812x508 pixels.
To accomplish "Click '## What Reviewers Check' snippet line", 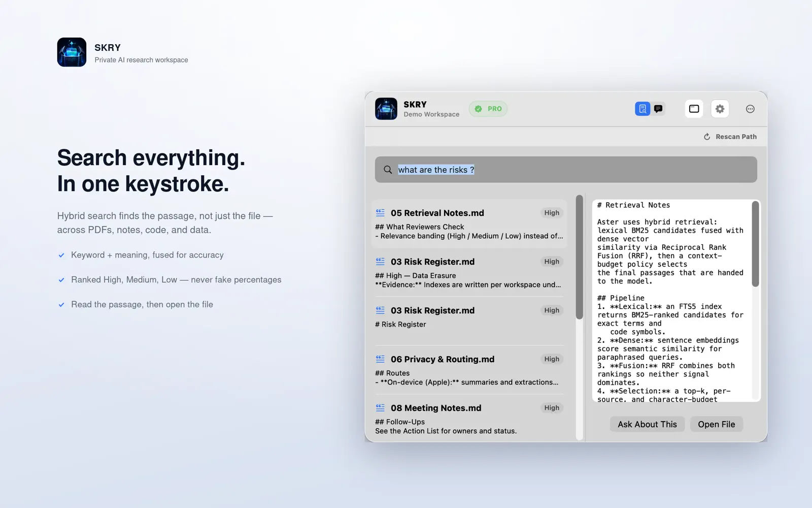I will pyautogui.click(x=419, y=227).
